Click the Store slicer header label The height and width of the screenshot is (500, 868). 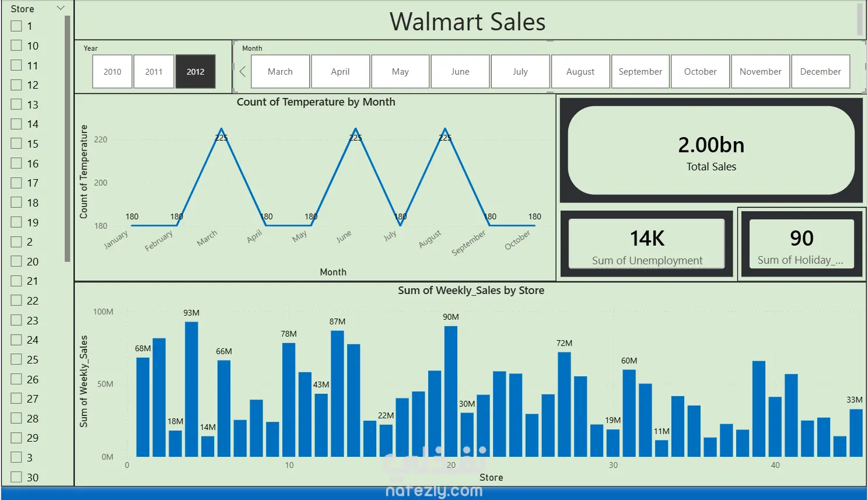23,9
